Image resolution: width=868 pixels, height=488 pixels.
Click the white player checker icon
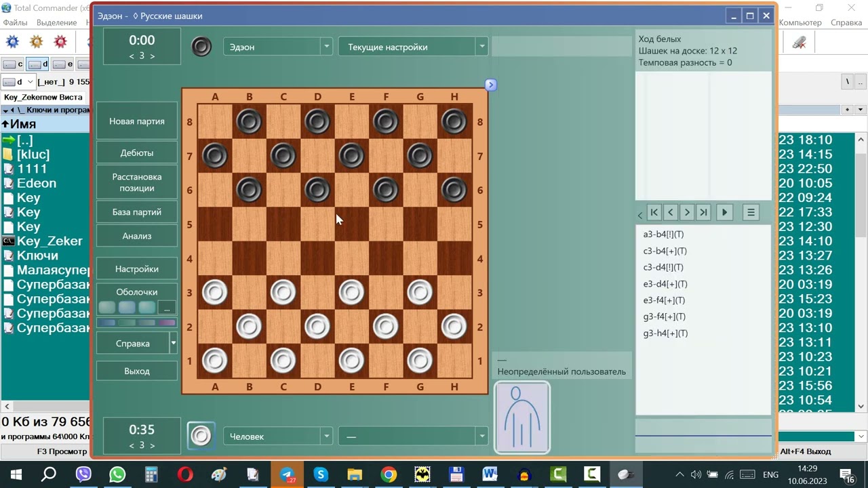click(x=201, y=436)
